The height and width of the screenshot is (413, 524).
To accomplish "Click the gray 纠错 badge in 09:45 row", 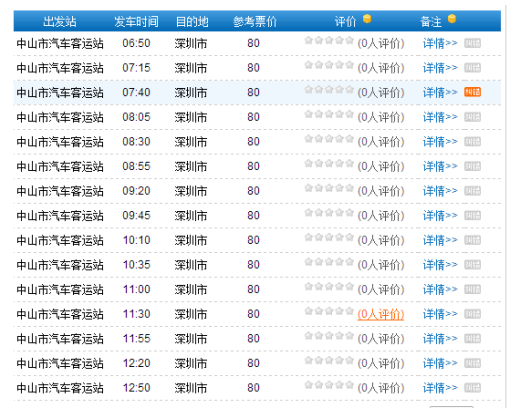I will click(472, 216).
